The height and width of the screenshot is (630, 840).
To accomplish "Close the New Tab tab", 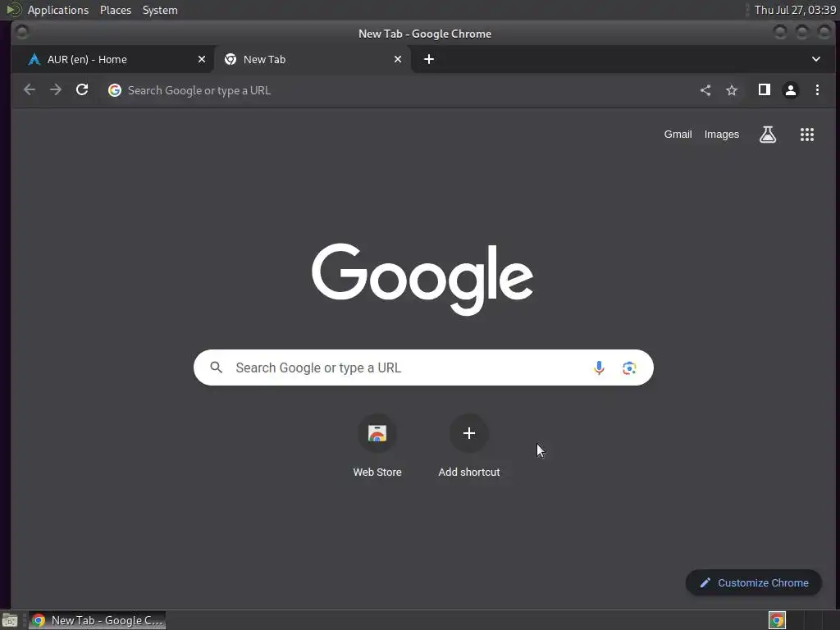I will (398, 59).
